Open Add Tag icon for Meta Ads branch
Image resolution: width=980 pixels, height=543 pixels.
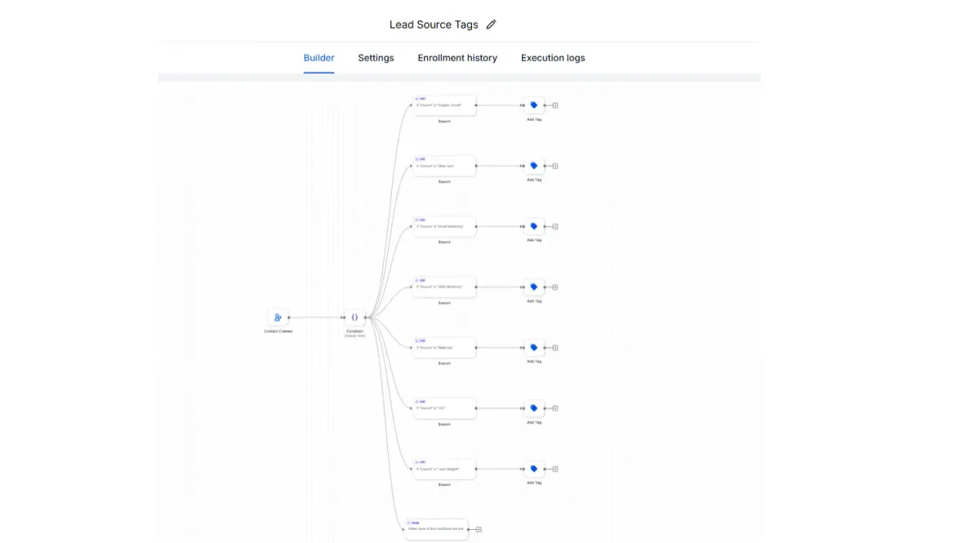tap(534, 166)
